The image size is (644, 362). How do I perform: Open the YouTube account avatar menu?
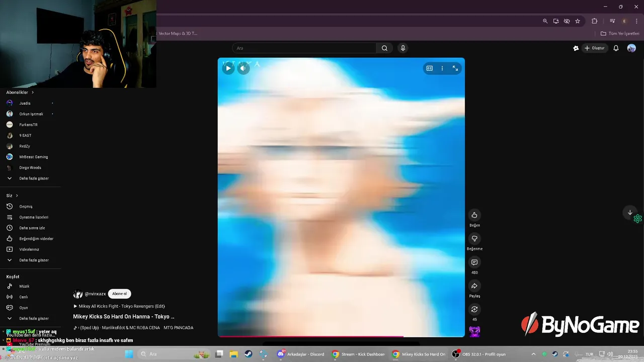(x=631, y=48)
